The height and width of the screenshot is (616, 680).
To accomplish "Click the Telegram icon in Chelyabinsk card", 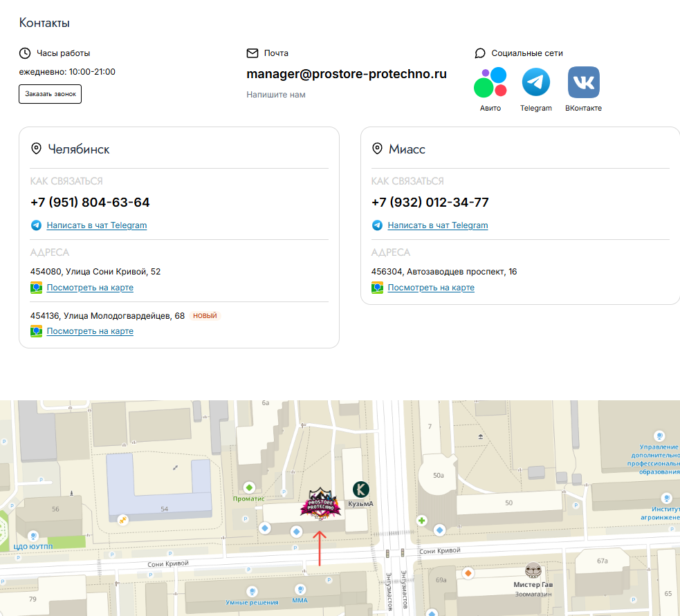I will coord(37,225).
